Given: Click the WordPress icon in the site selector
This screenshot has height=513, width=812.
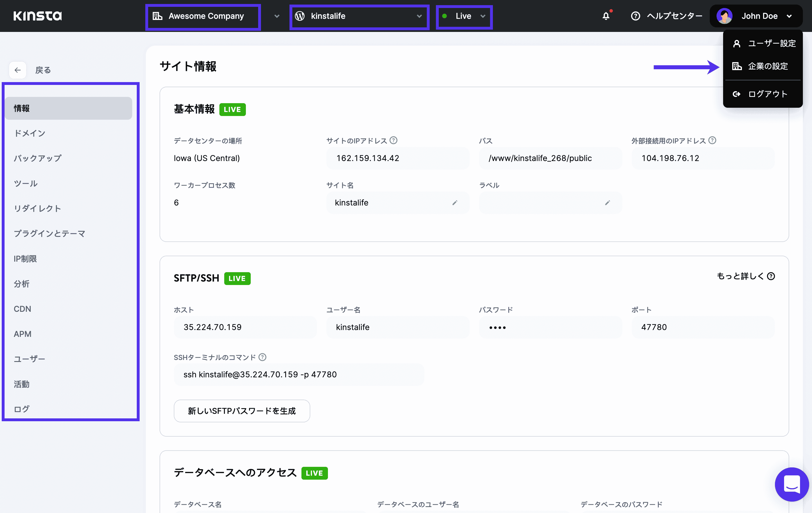Looking at the screenshot, I should click(299, 16).
